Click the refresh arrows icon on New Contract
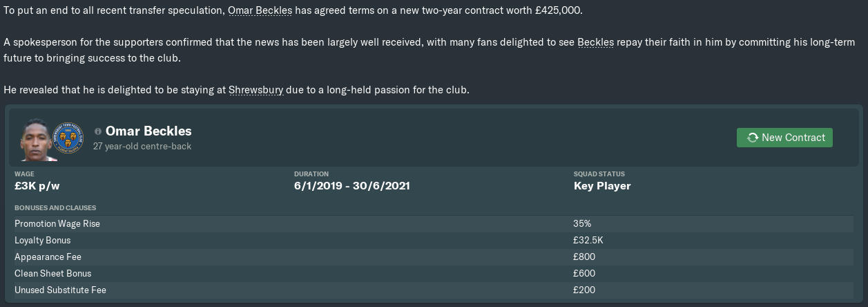 (x=752, y=138)
